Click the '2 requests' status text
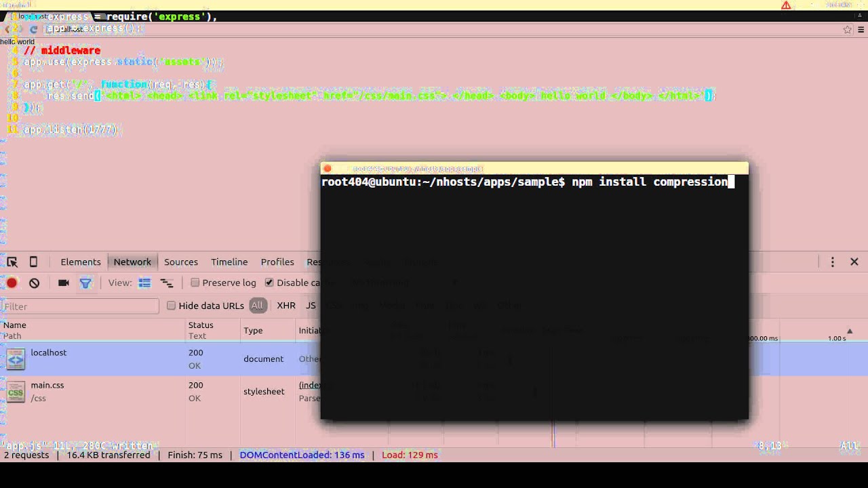This screenshot has height=488, width=868. pyautogui.click(x=26, y=455)
